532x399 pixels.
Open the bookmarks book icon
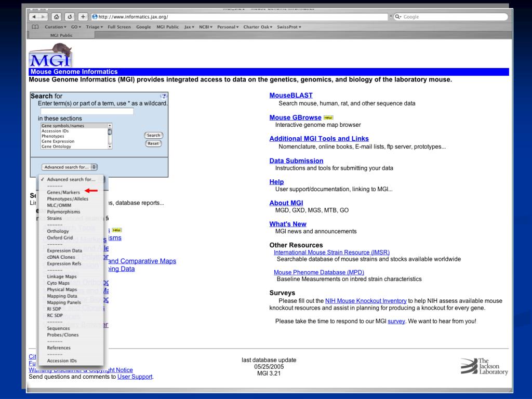pyautogui.click(x=35, y=27)
